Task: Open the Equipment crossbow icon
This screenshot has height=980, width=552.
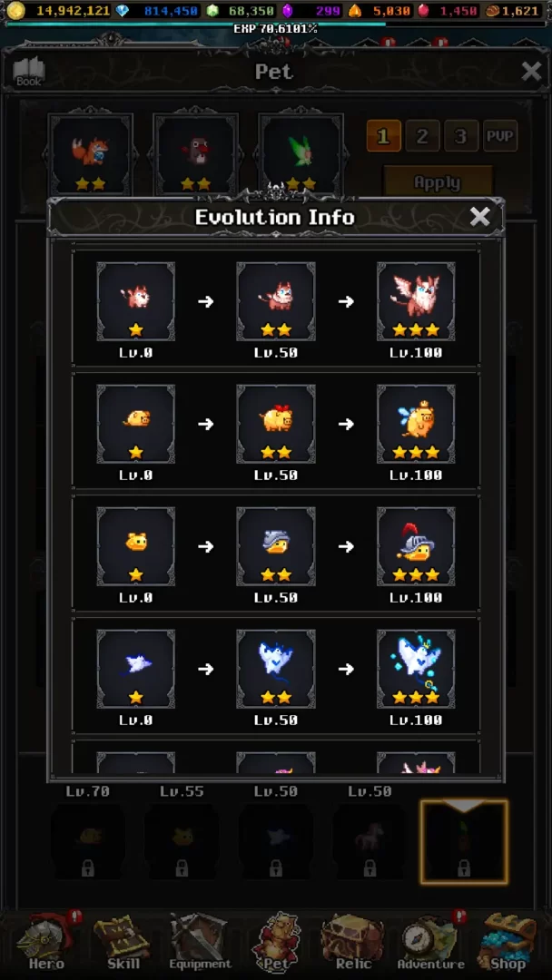Action: pyautogui.click(x=200, y=941)
